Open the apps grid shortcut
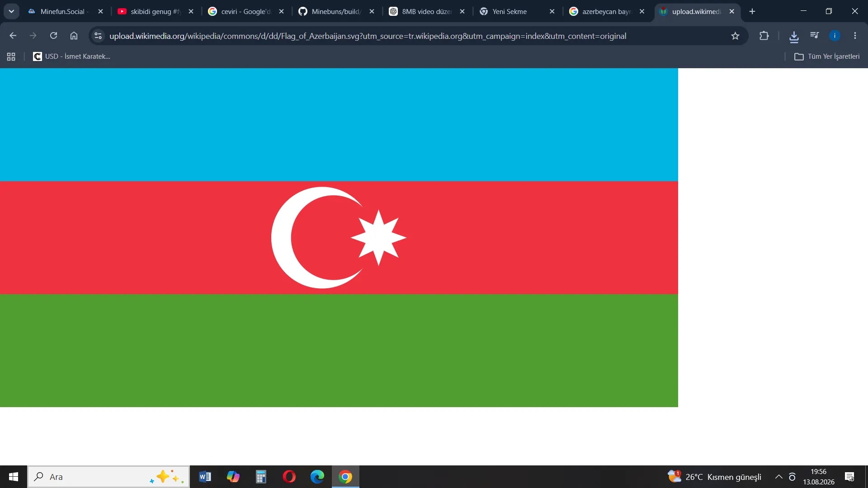The image size is (868, 488). 11,56
